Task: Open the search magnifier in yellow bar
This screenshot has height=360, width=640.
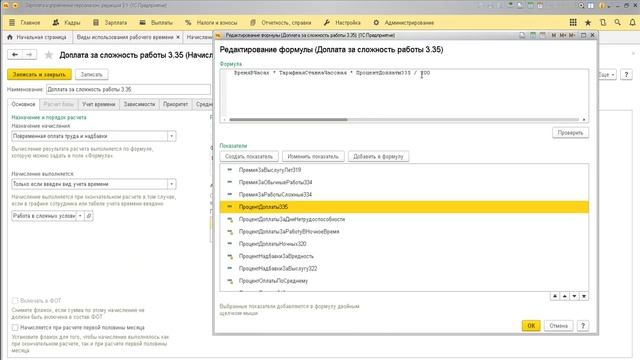Action: click(x=618, y=22)
